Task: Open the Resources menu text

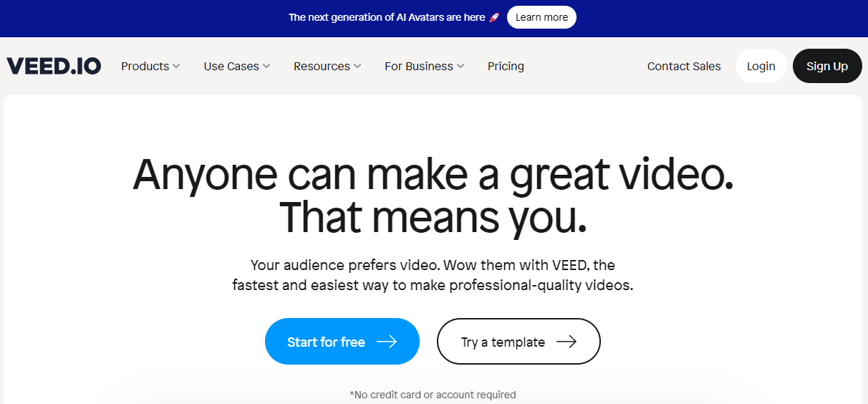Action: [322, 66]
